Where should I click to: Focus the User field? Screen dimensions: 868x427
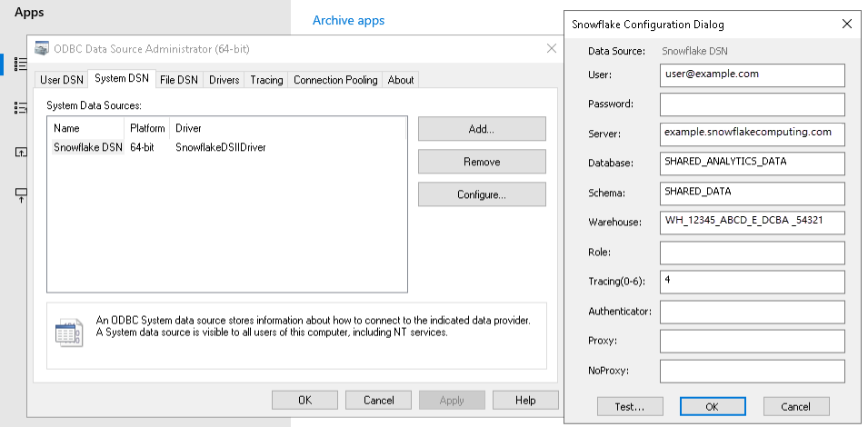(753, 75)
